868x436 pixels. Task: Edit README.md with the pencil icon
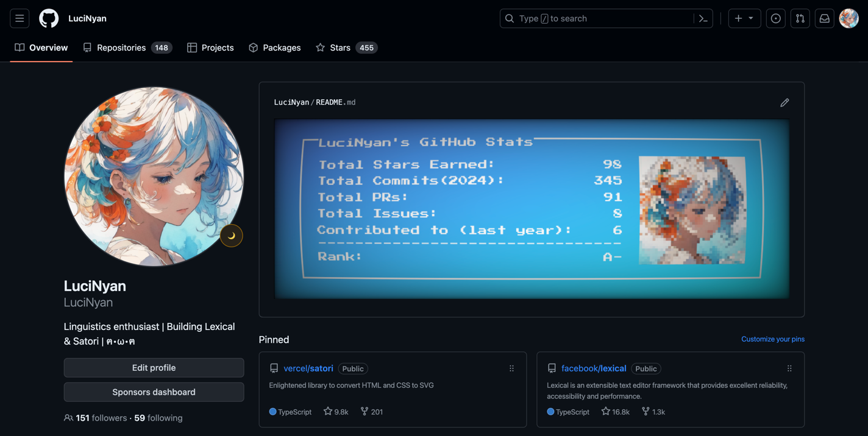tap(784, 102)
